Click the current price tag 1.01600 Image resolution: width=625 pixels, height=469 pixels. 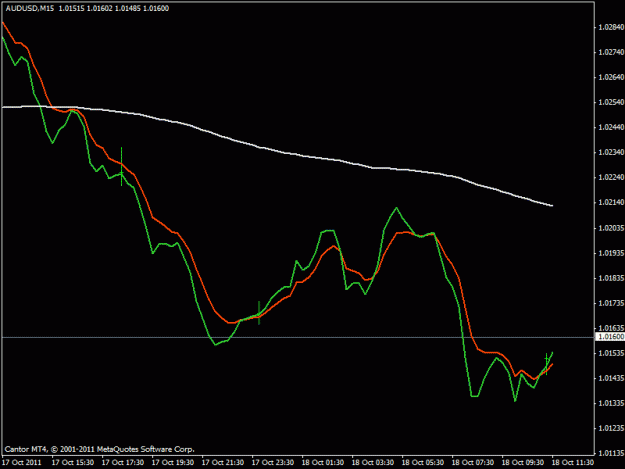610,337
